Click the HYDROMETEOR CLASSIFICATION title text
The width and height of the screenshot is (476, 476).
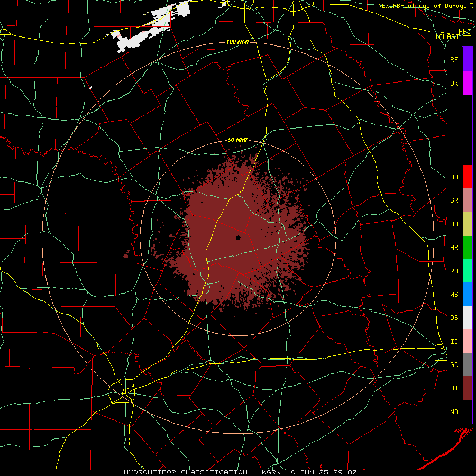186,472
